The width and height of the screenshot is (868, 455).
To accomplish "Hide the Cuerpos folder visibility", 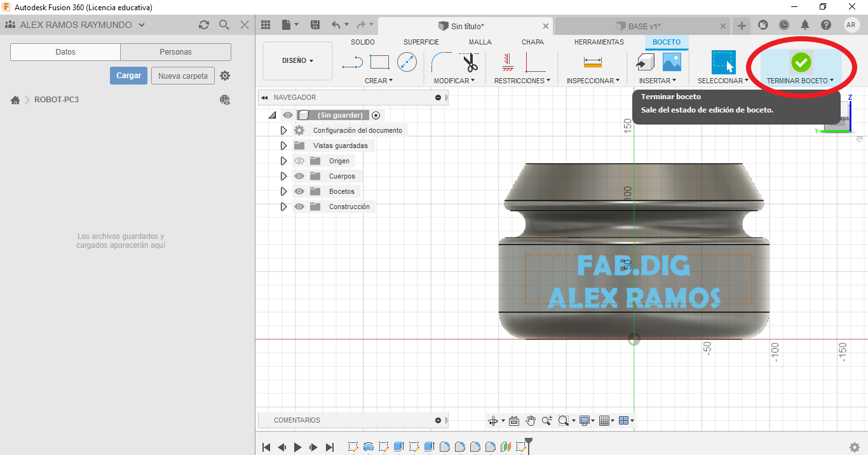I will click(x=299, y=177).
